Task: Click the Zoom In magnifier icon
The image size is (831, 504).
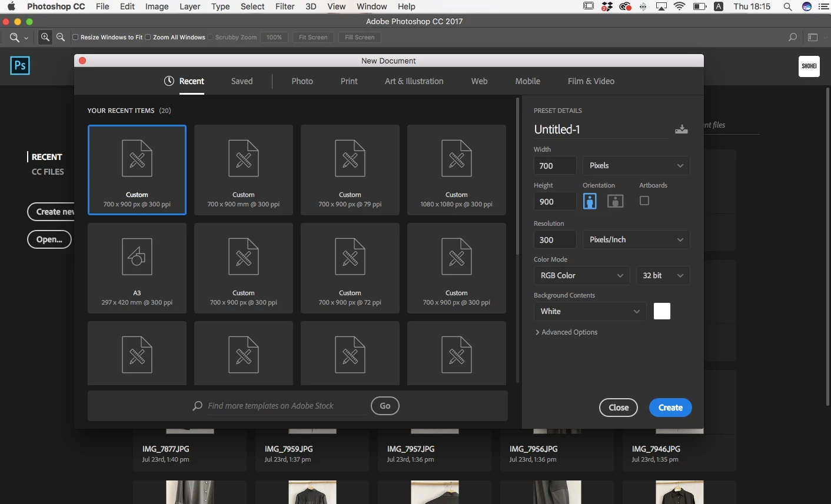Action: click(45, 37)
